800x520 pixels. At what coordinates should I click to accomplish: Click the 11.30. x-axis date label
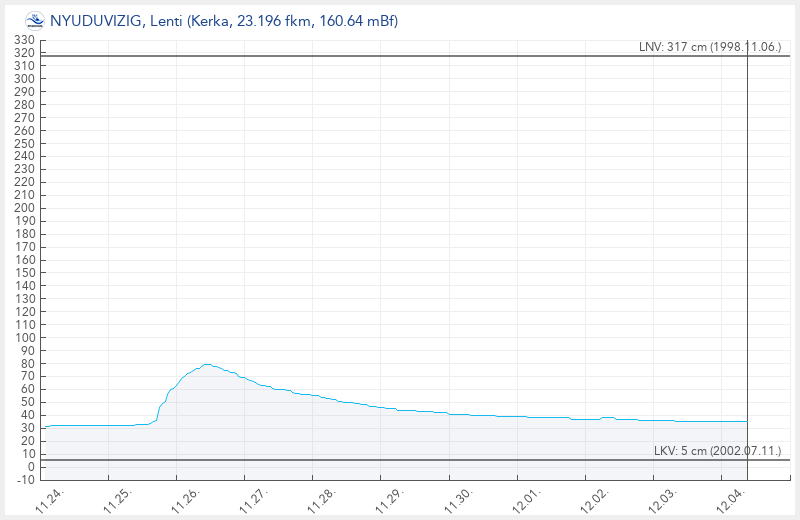point(459,500)
